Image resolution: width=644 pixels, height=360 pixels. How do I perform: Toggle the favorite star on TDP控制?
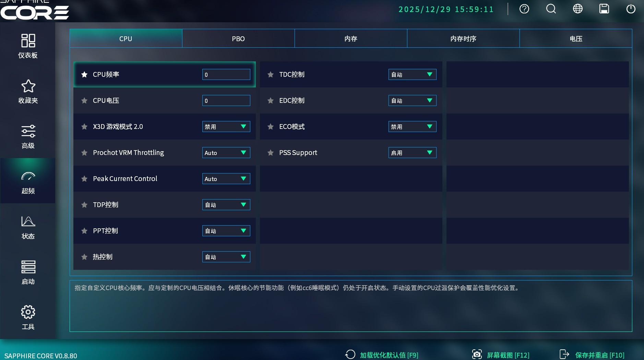point(84,205)
